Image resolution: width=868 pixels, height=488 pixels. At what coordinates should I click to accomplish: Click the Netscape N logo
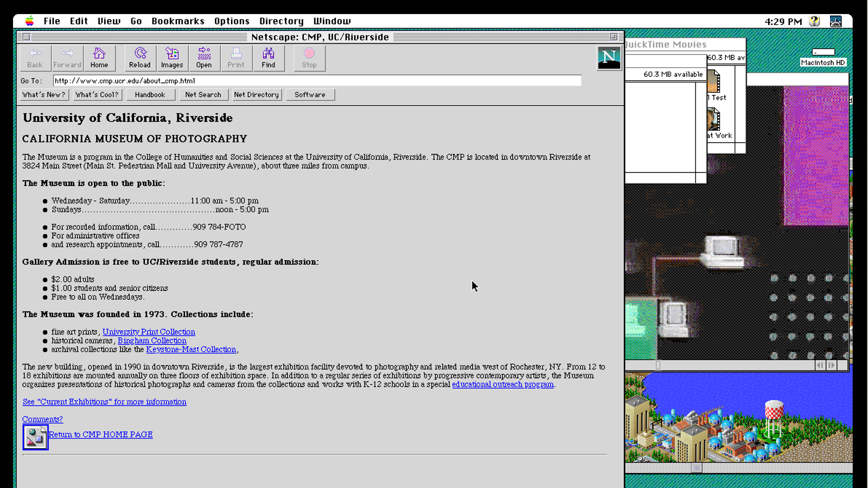[x=609, y=58]
